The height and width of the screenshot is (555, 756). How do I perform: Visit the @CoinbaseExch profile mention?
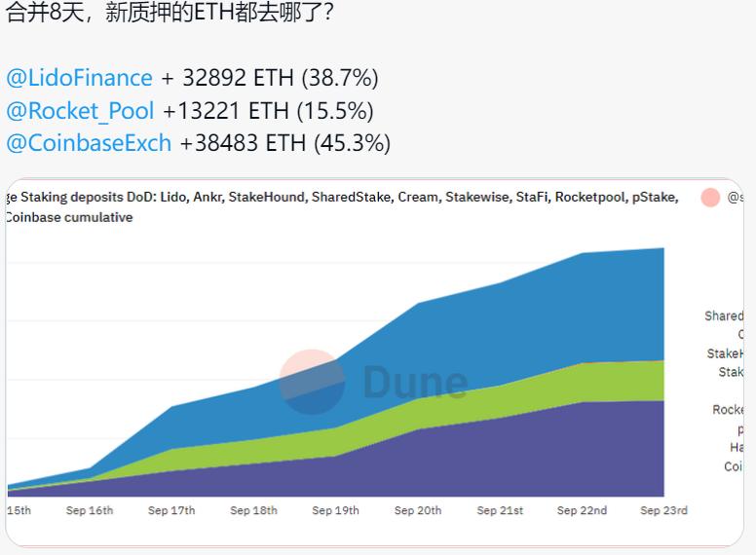click(89, 143)
